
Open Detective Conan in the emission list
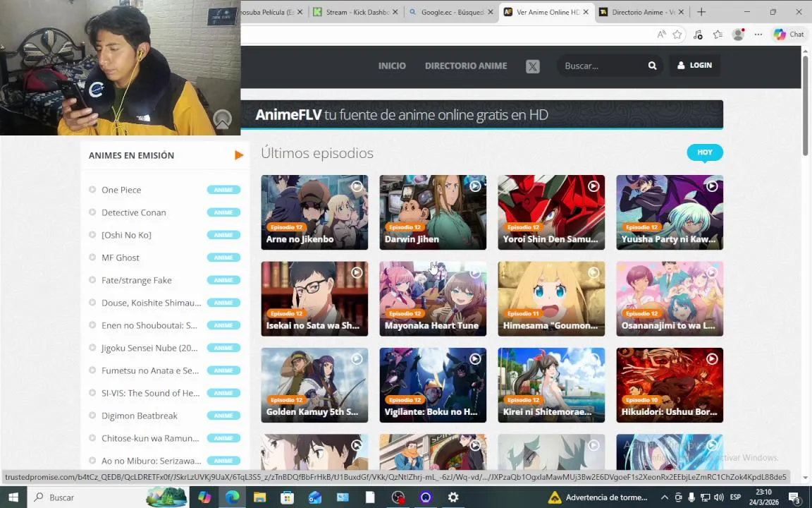coord(134,212)
